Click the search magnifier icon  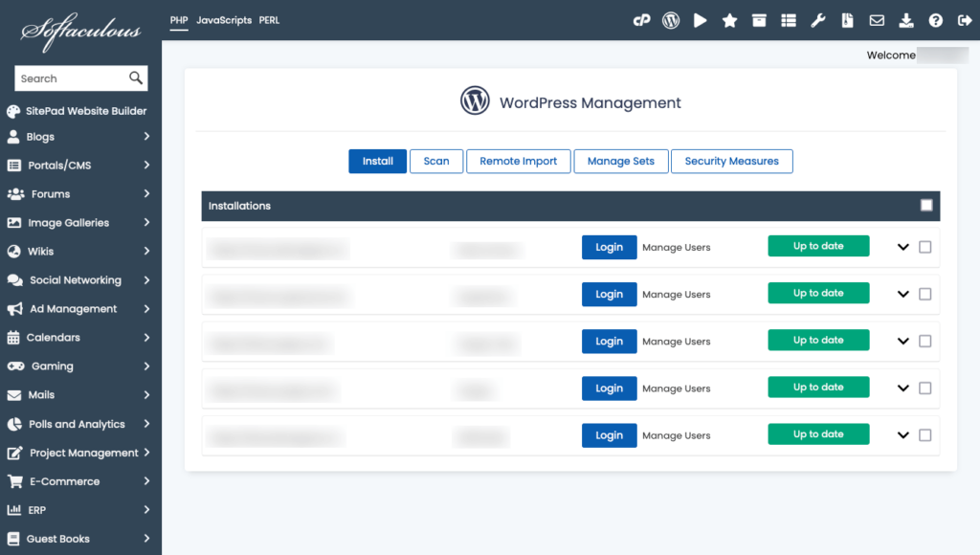(x=136, y=78)
